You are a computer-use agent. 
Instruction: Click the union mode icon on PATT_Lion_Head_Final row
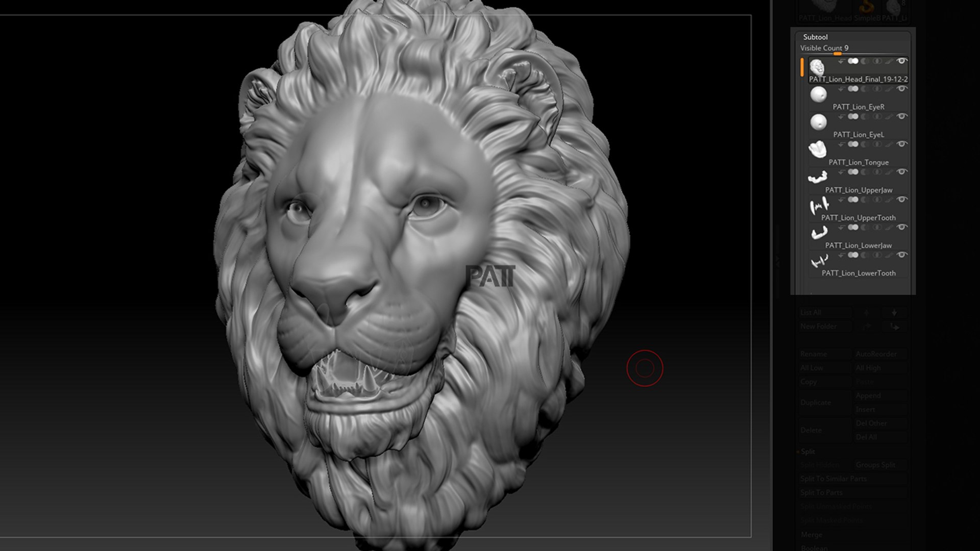853,61
